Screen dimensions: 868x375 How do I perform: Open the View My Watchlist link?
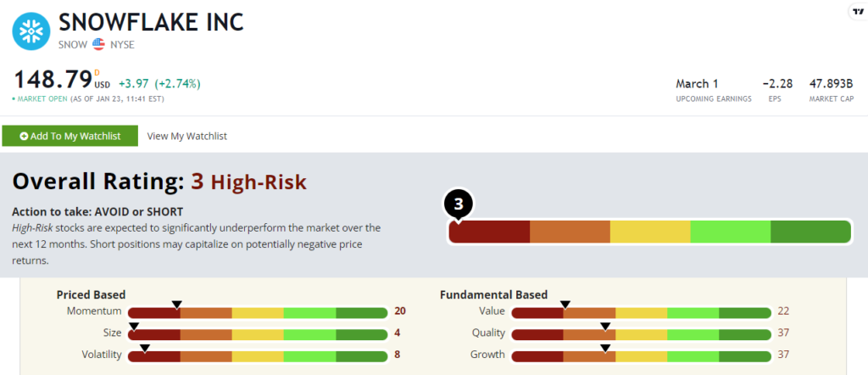187,136
